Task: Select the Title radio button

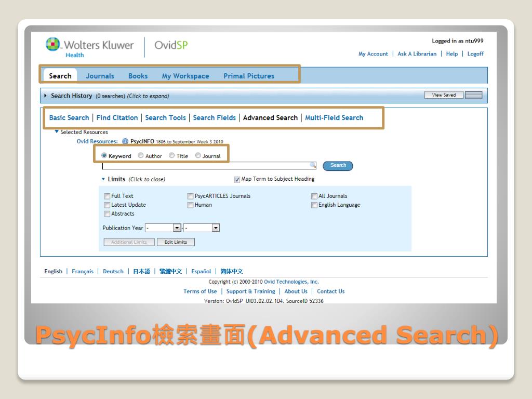Action: (171, 155)
